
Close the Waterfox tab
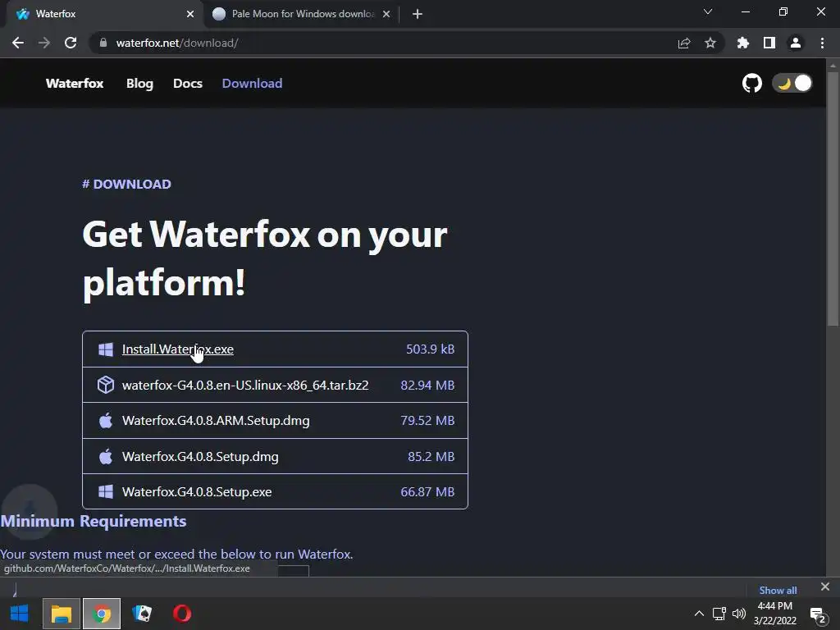[x=190, y=14]
